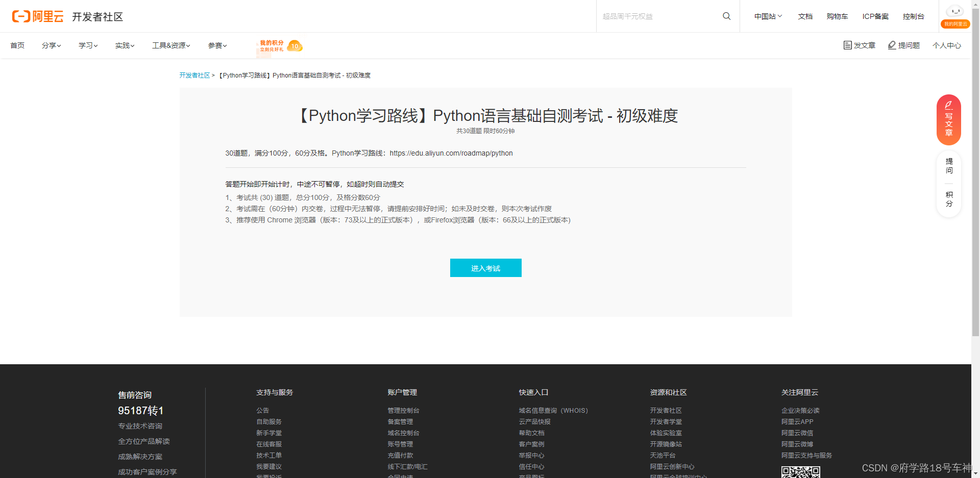Open 天池平台 footer link
The image size is (980, 478).
point(663,455)
